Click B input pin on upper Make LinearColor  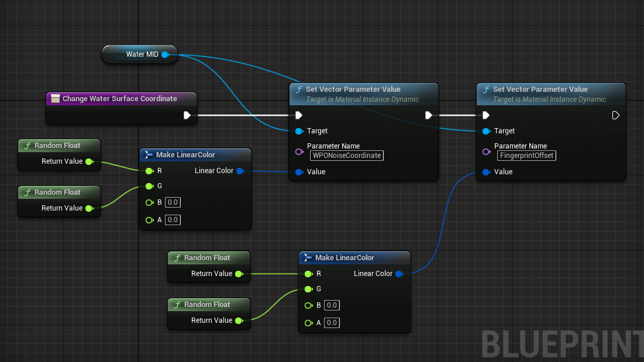point(150,202)
